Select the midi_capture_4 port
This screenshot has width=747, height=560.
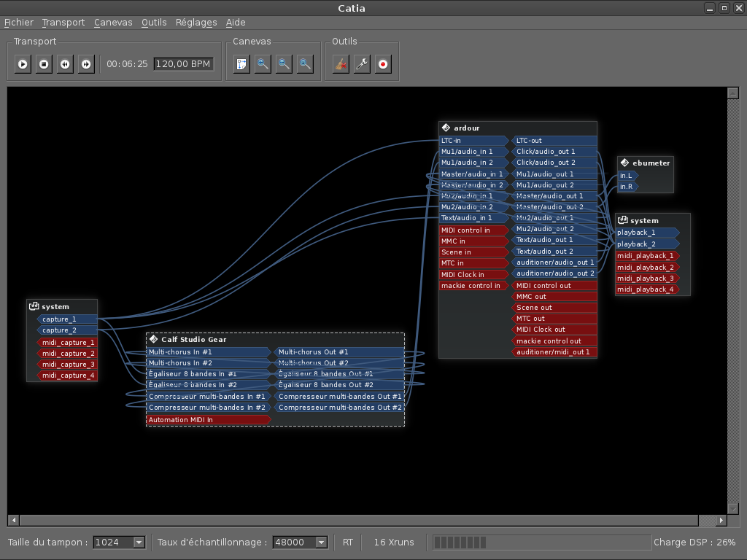pos(66,376)
